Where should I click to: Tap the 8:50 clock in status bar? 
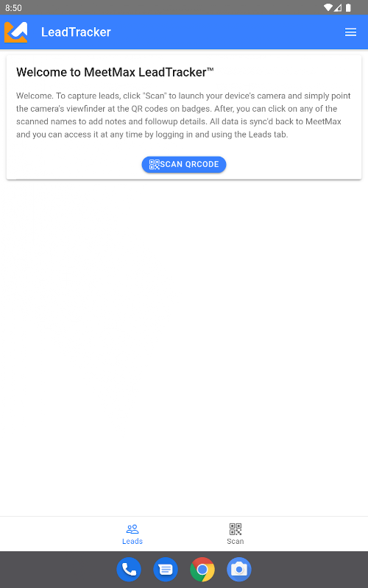click(x=13, y=8)
